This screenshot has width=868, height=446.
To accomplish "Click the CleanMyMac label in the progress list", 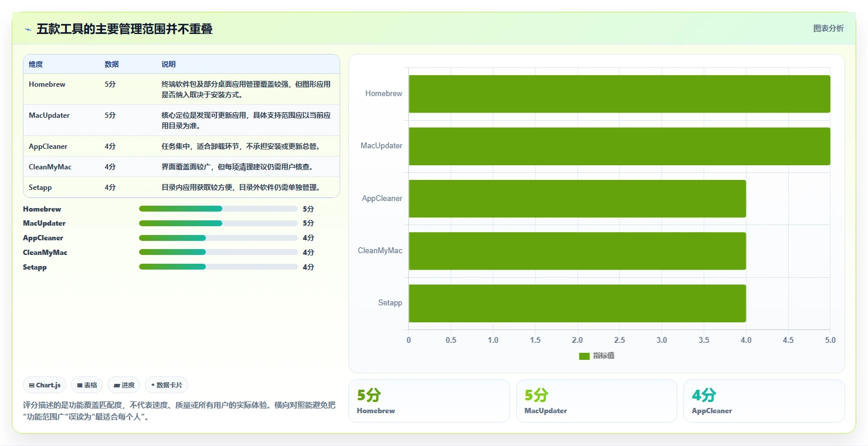I will [x=45, y=253].
